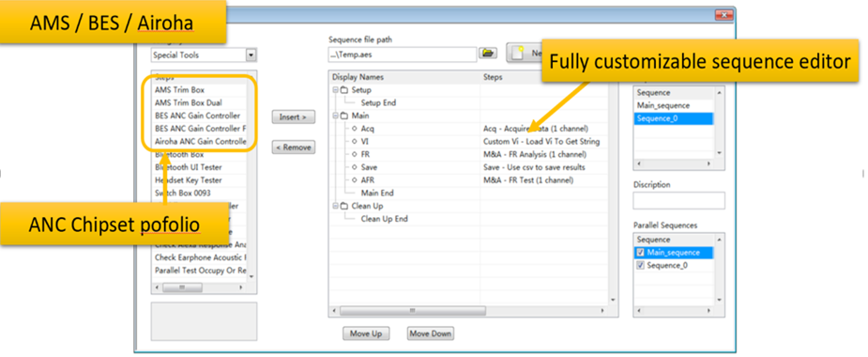Image resolution: width=868 pixels, height=357 pixels.
Task: Click 'Save - Use csv to save results' cell
Action: [x=534, y=167]
